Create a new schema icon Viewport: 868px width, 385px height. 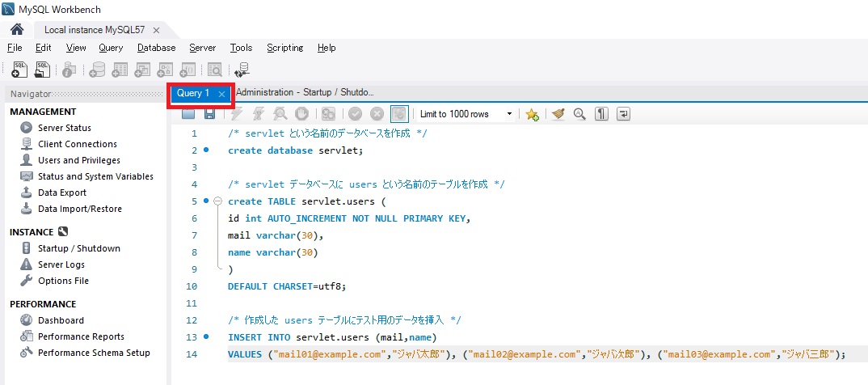click(x=97, y=70)
